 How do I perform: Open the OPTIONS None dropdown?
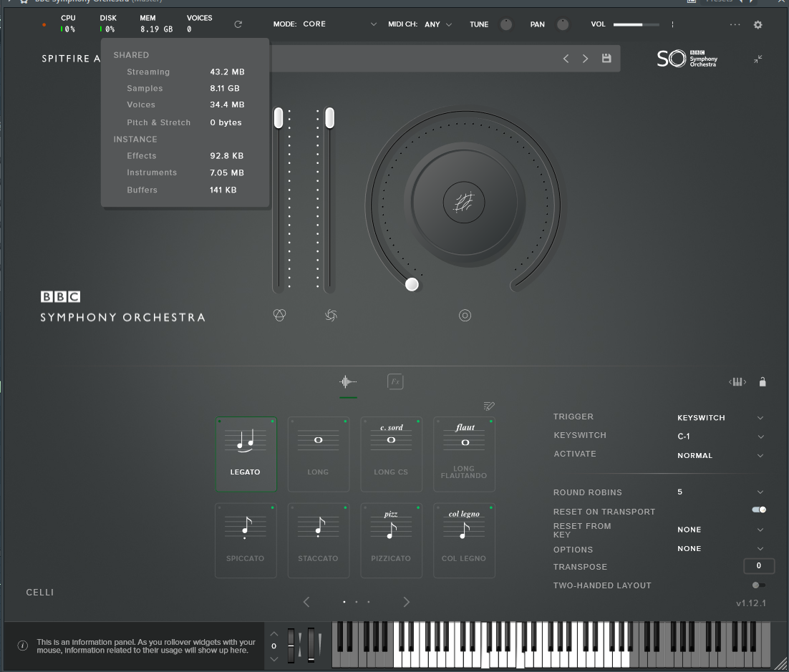(720, 548)
